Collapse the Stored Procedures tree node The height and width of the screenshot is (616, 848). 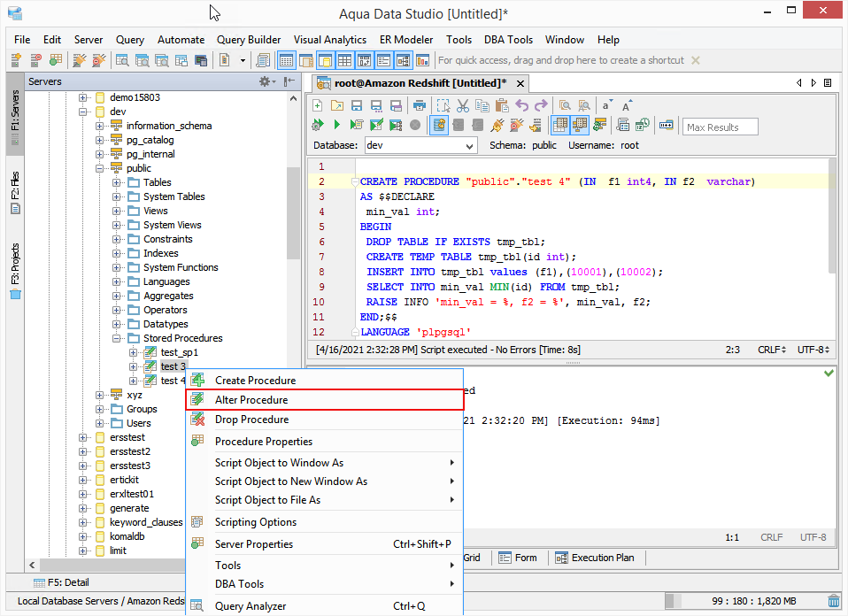(117, 338)
